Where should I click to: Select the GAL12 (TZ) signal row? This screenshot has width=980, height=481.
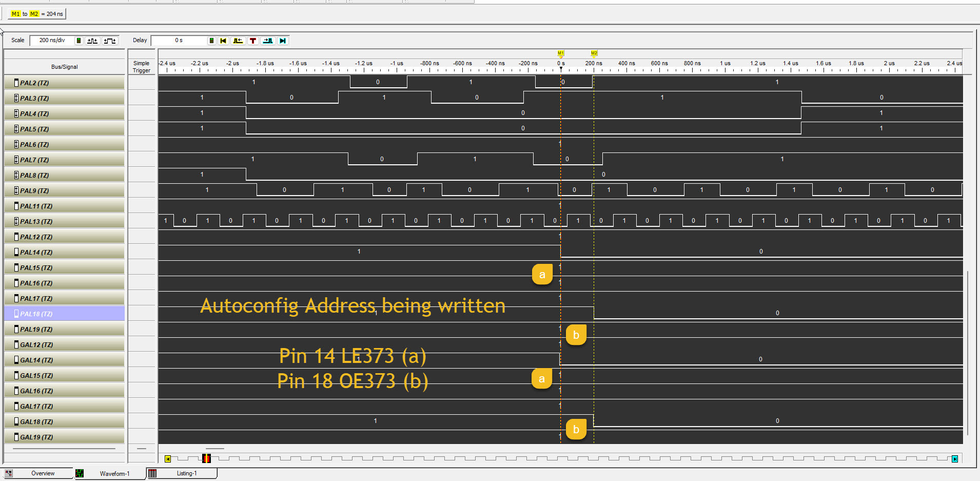[65, 344]
